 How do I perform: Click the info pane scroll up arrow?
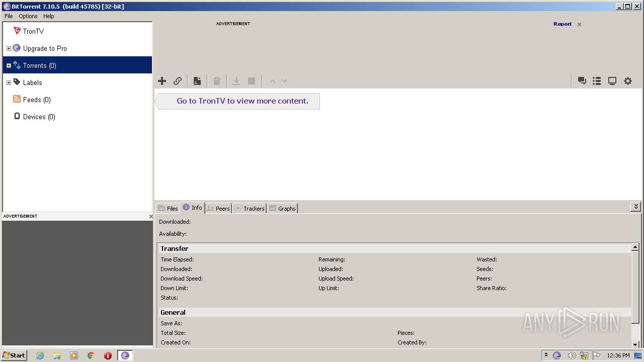pos(635,247)
